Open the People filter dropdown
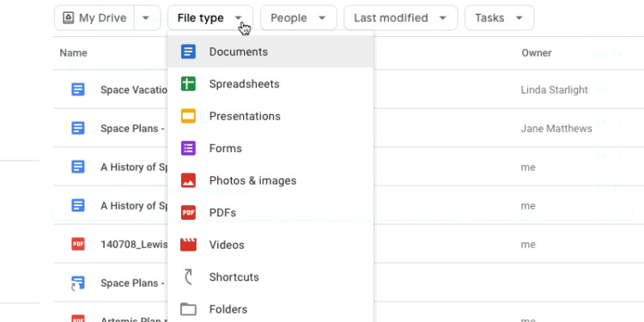The image size is (644, 322). point(299,18)
